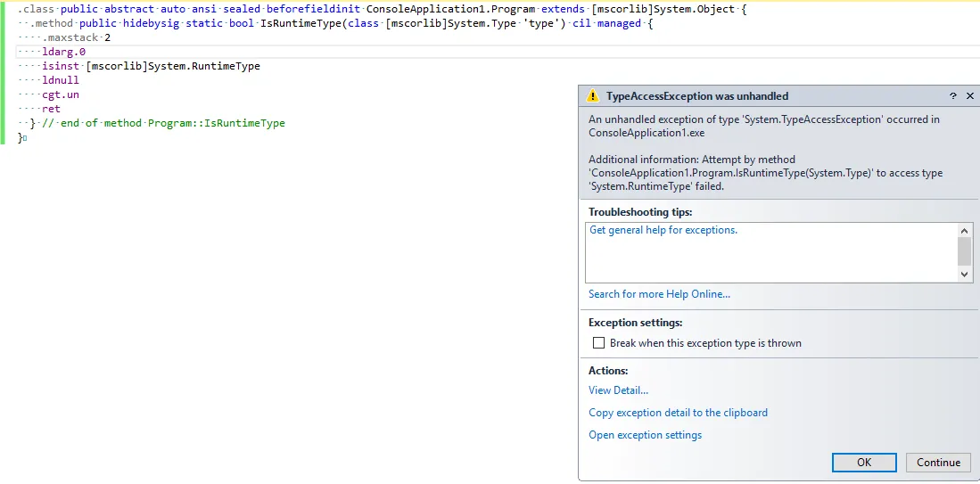This screenshot has height=484, width=980.
Task: Click the question mark help icon
Action: 952,96
